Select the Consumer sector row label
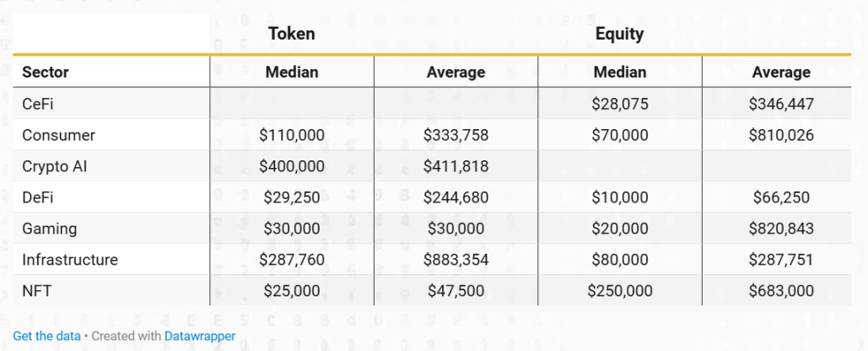The width and height of the screenshot is (868, 351). point(58,135)
